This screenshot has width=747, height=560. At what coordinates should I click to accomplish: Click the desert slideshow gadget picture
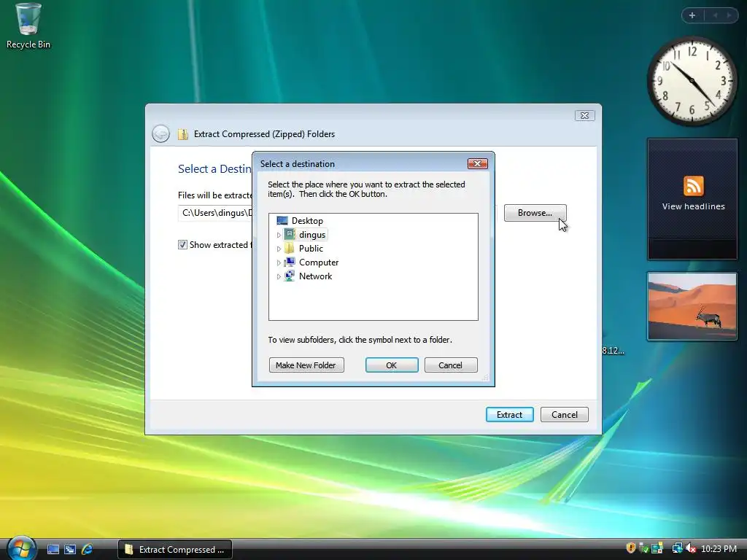(x=692, y=306)
